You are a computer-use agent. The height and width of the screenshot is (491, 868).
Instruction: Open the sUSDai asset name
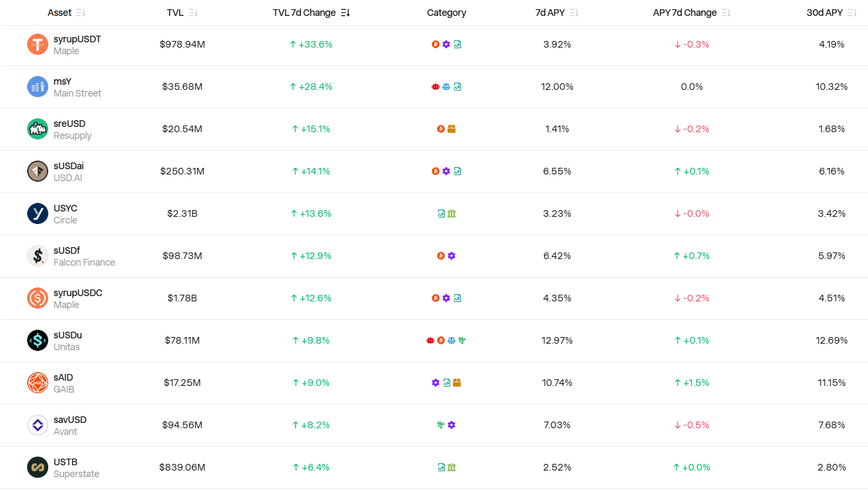tap(69, 166)
